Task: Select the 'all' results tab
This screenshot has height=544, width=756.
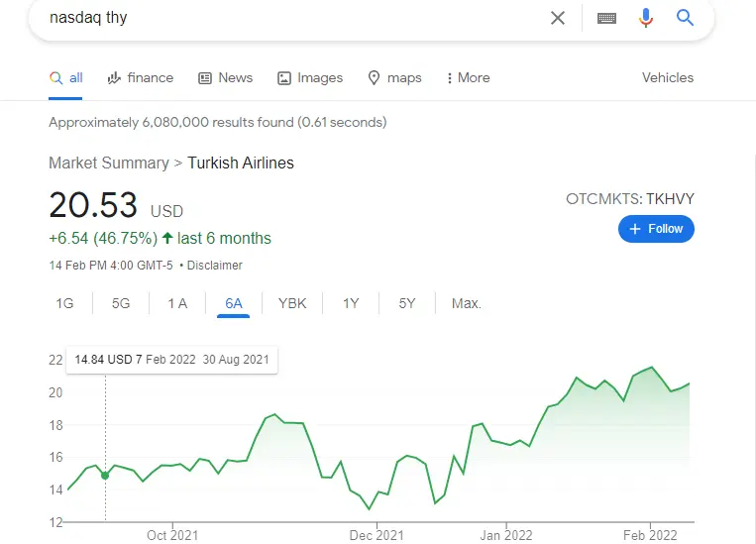Action: pyautogui.click(x=65, y=77)
